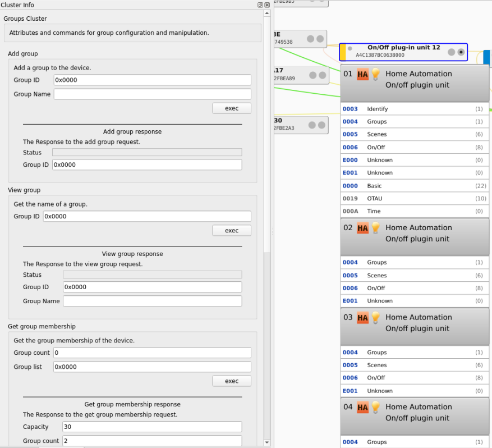Click the light bulb icon of endpoint 01
The width and height of the screenshot is (492, 448).
point(375,75)
